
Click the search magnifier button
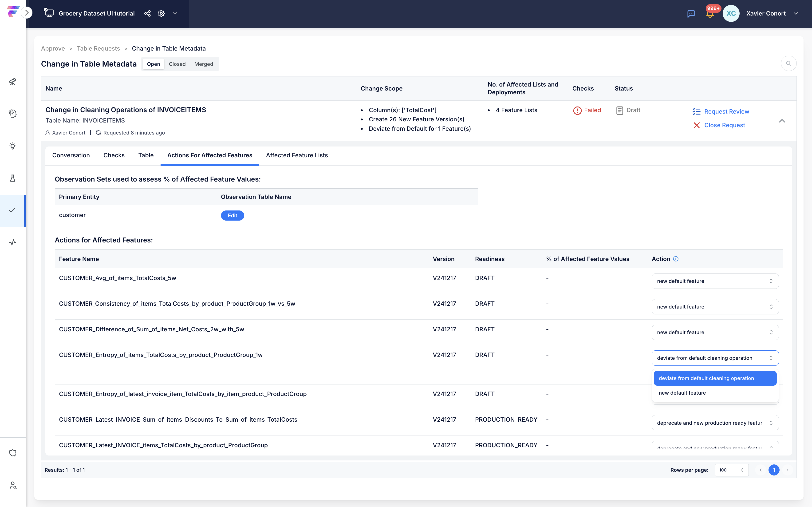788,63
